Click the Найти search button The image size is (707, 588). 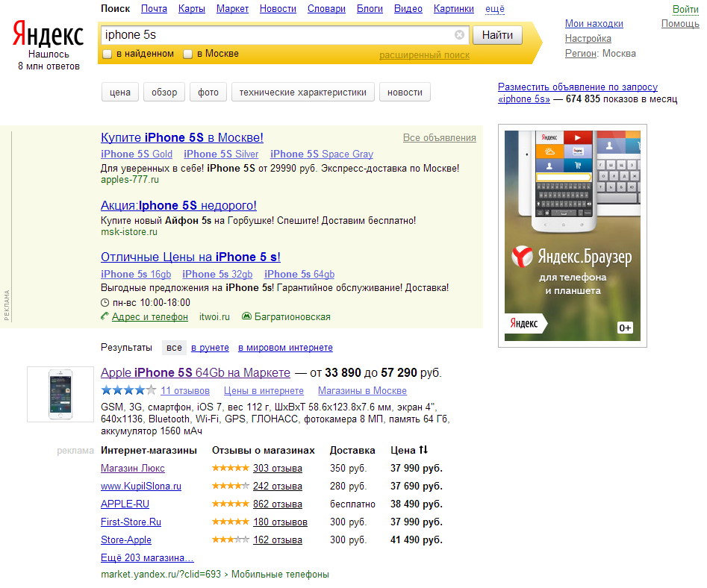tap(497, 35)
